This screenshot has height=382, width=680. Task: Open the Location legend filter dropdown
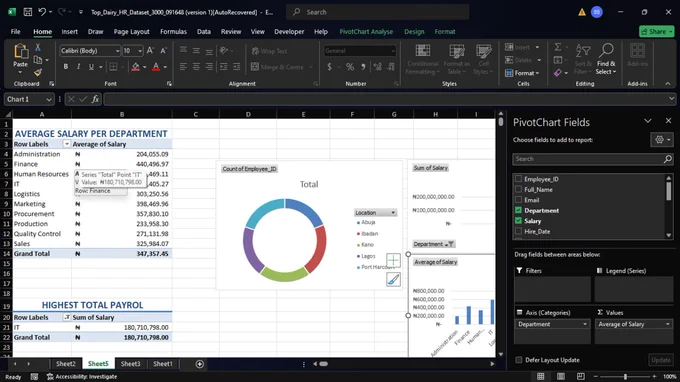pyautogui.click(x=393, y=212)
